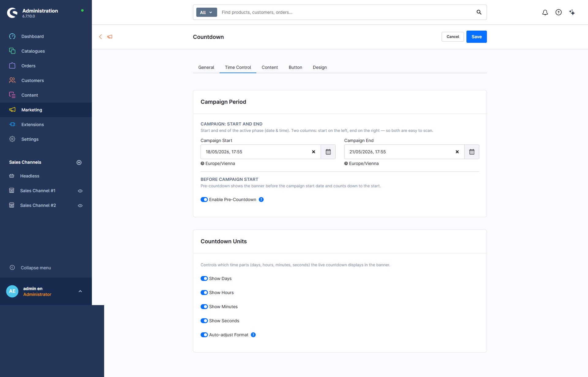Screen dimensions: 588x377
Task: Open the Button tab
Action: (x=296, y=67)
